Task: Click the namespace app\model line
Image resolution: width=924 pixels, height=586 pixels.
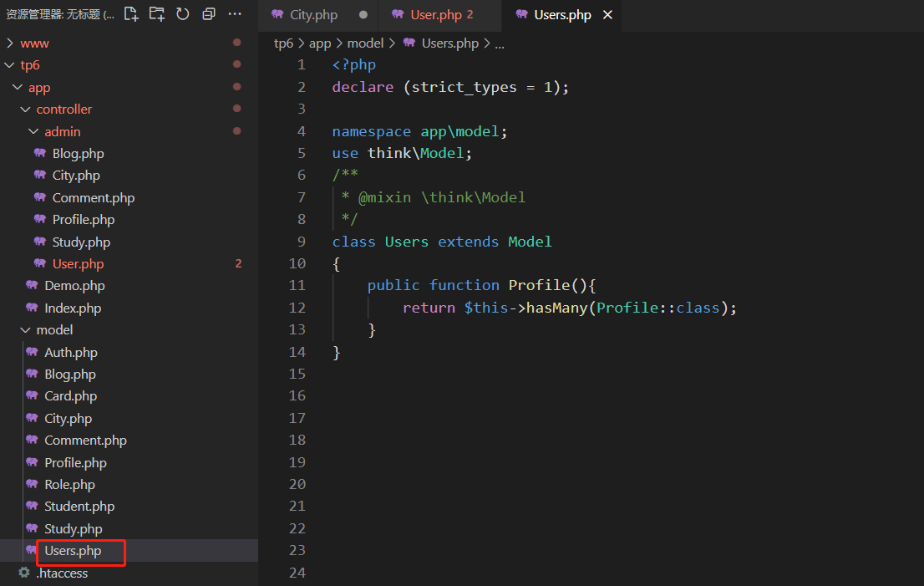Action: point(419,131)
